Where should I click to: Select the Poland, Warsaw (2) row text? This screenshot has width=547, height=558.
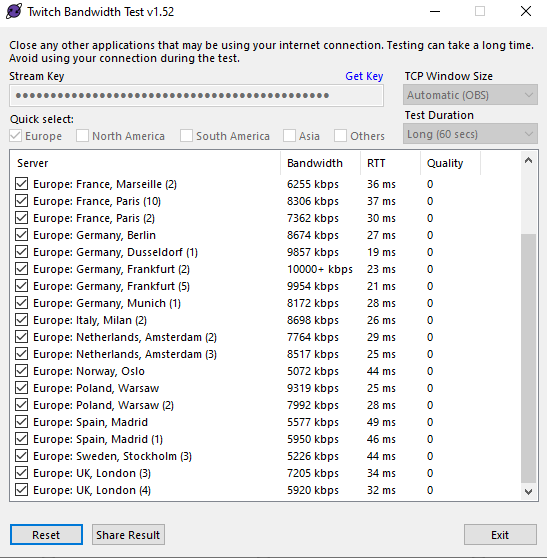[103, 405]
